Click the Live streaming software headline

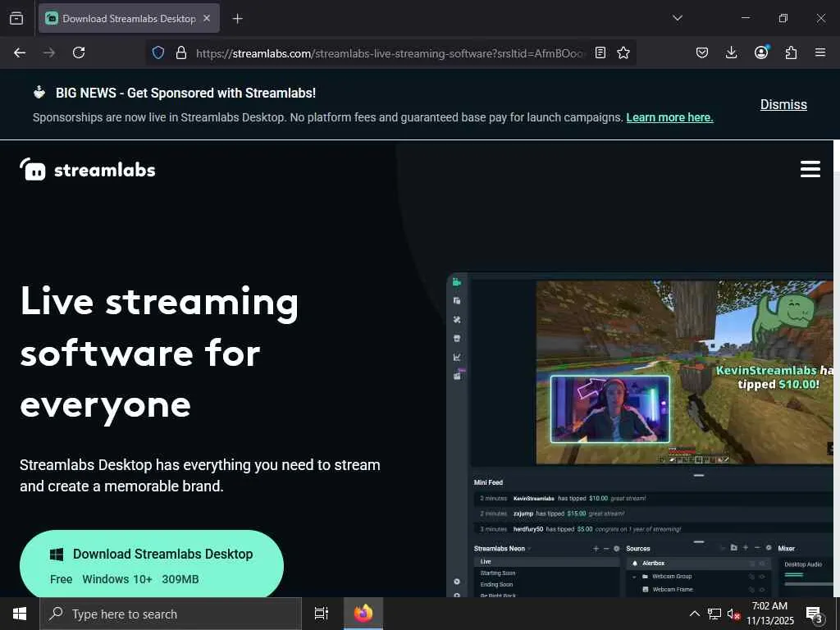point(159,354)
